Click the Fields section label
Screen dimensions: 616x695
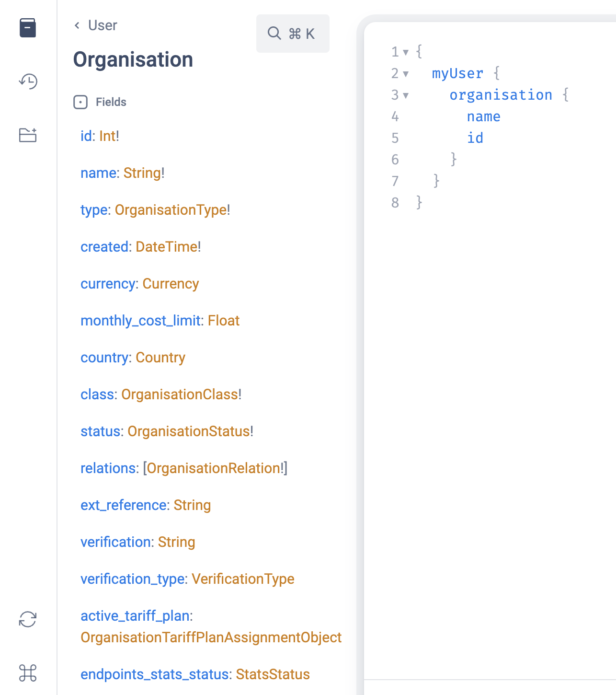pos(111,102)
